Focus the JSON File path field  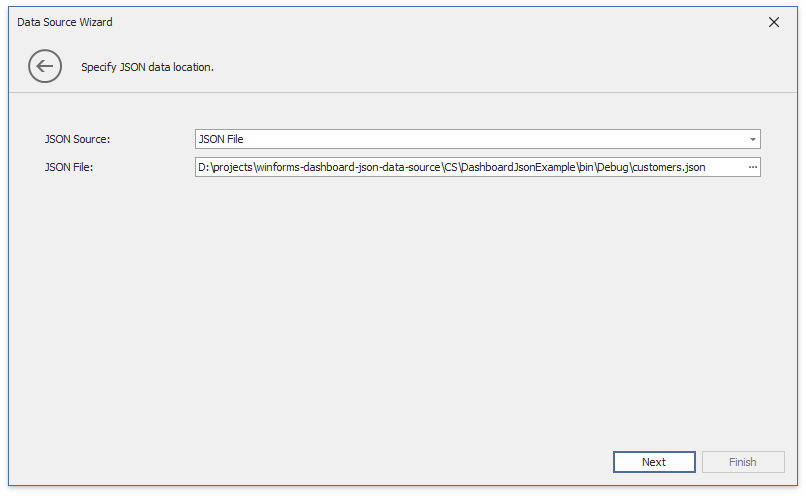(x=470, y=167)
